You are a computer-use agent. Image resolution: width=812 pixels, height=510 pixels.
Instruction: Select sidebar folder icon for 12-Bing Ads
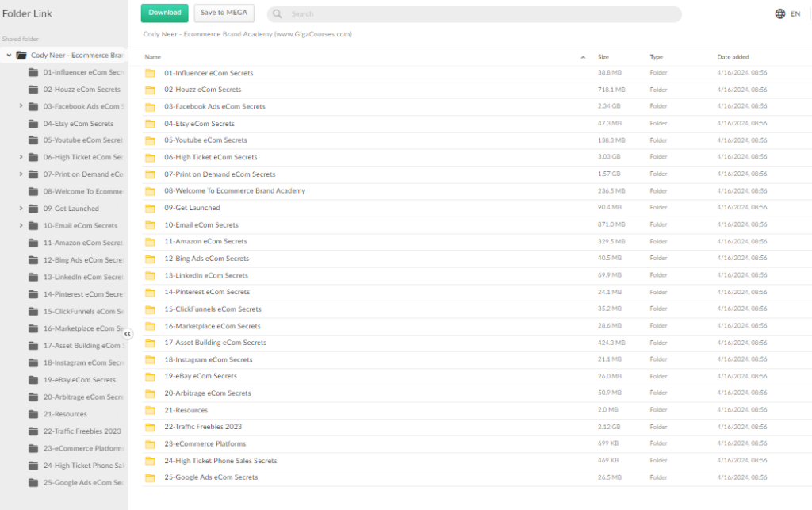click(x=33, y=260)
